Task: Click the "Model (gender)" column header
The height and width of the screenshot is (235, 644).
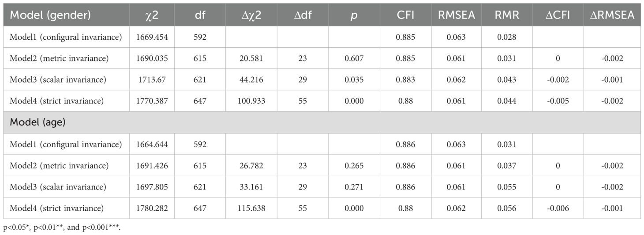Action: tap(50, 15)
